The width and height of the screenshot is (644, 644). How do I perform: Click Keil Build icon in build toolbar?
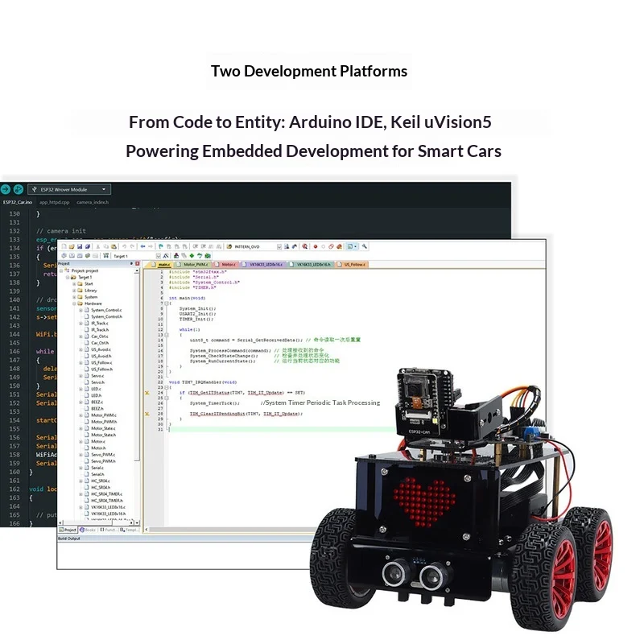pos(72,255)
